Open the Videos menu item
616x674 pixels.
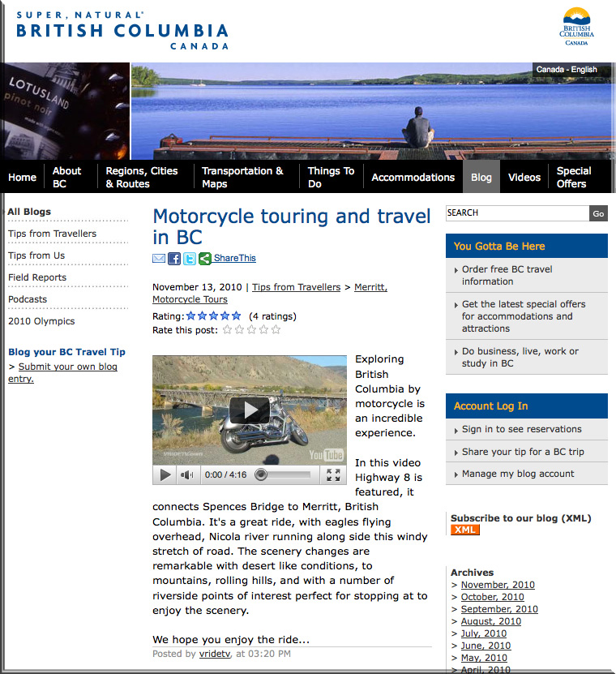pyautogui.click(x=524, y=177)
